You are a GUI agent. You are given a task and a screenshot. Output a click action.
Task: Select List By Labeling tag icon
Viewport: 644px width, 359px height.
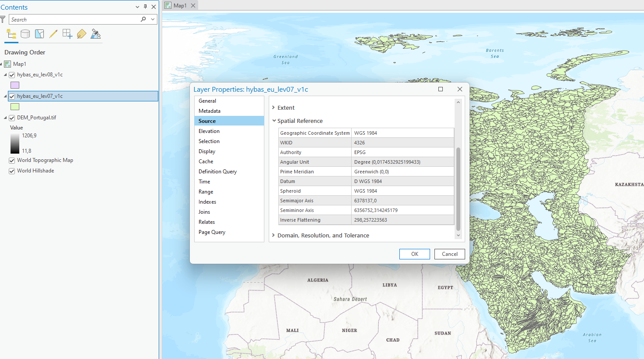point(82,34)
